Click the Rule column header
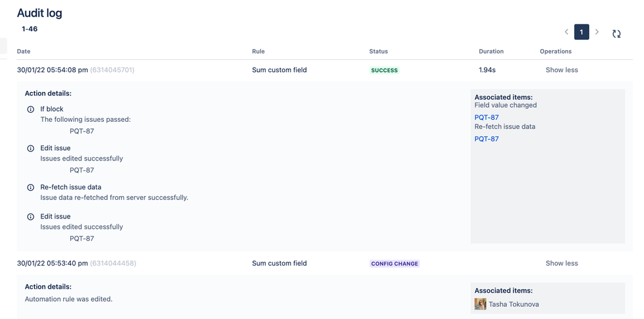 [x=258, y=52]
